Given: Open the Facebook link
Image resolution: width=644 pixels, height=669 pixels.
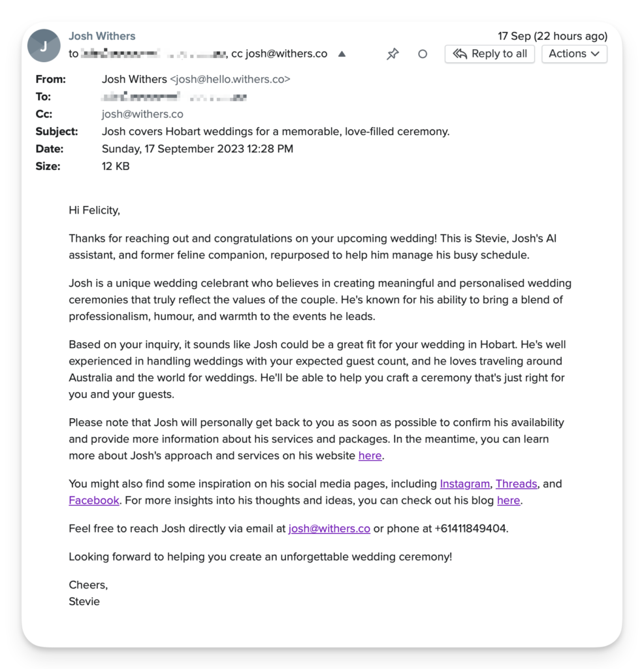Looking at the screenshot, I should pos(94,500).
